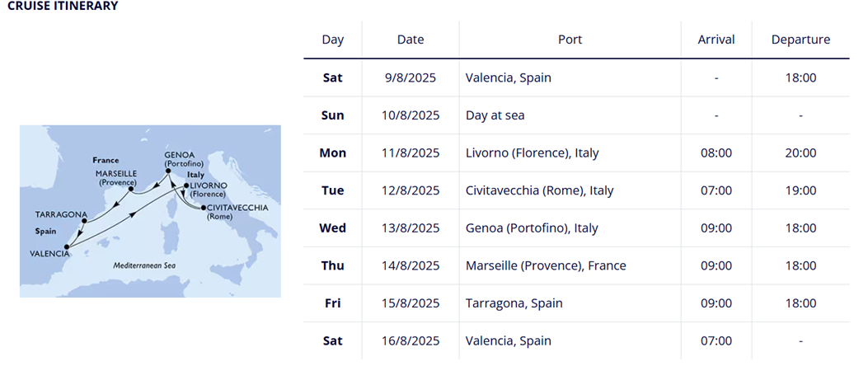Screen dimensions: 868x366
Task: Click the Marseille port marker on the map
Action: pyautogui.click(x=130, y=190)
